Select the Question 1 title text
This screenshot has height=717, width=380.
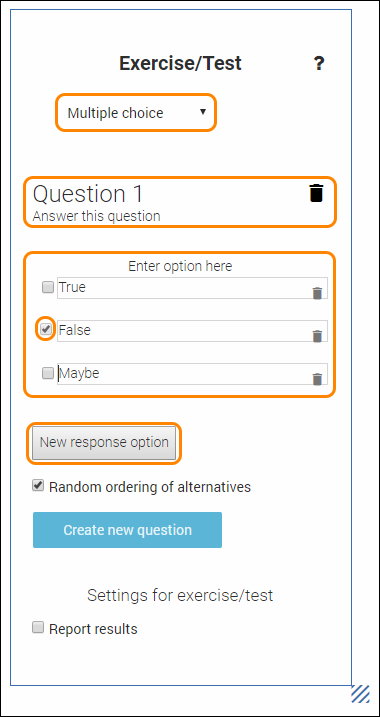(88, 194)
